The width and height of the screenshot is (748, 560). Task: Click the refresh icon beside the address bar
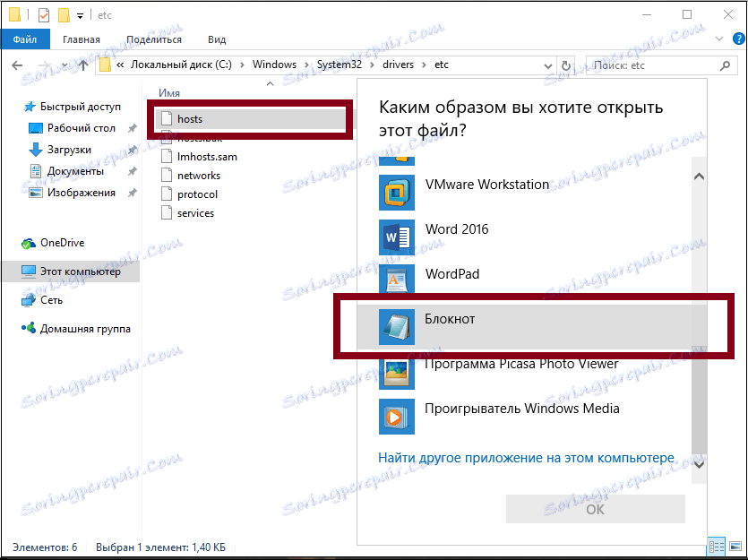click(567, 65)
